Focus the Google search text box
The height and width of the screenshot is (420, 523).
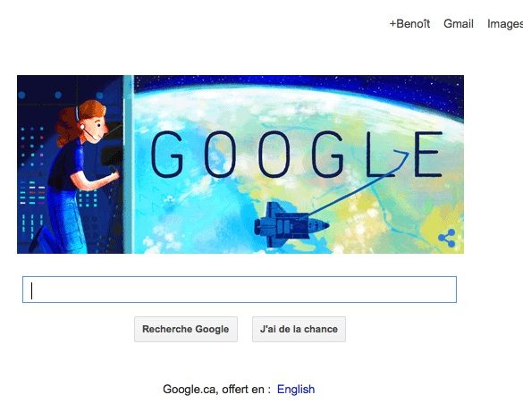(x=240, y=290)
